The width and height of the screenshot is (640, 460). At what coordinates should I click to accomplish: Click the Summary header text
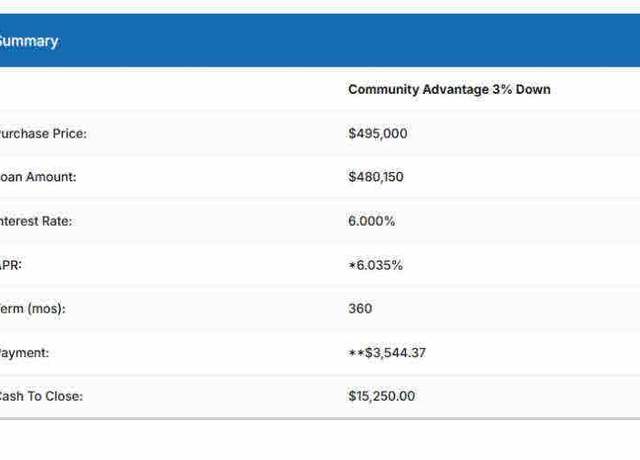pyautogui.click(x=29, y=41)
